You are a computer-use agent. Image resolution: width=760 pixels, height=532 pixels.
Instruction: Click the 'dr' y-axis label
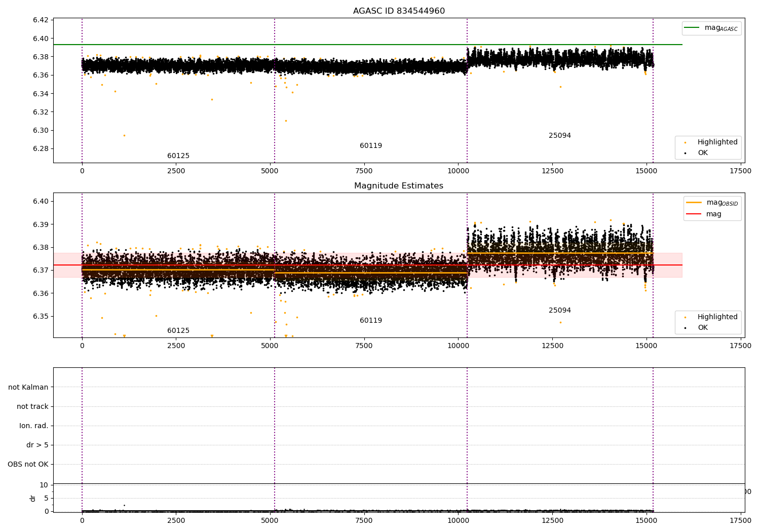pos(33,498)
